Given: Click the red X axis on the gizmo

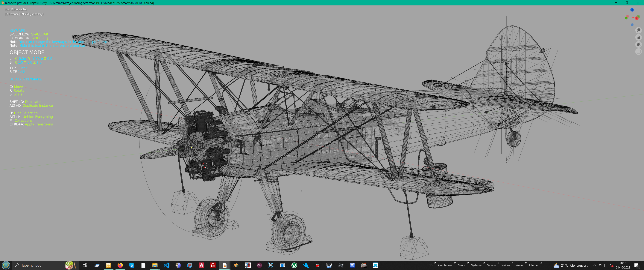Looking at the screenshot, I should point(637,18).
